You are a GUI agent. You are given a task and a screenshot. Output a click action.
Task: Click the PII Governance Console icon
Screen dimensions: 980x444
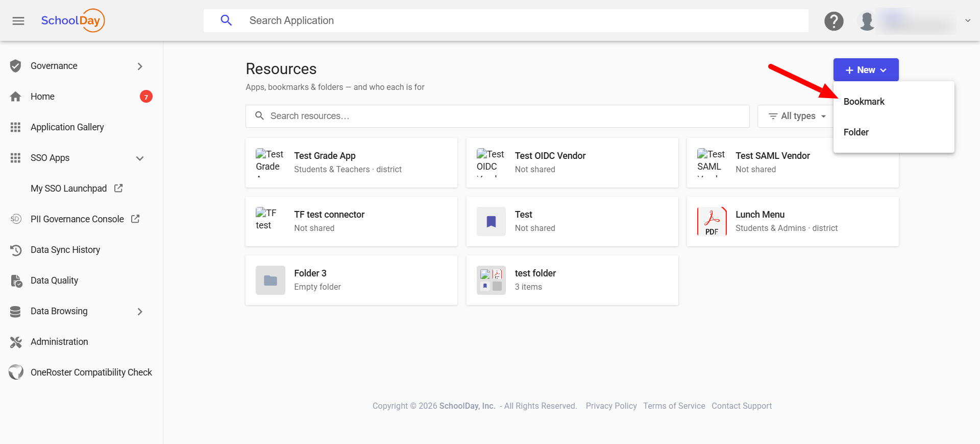point(16,219)
